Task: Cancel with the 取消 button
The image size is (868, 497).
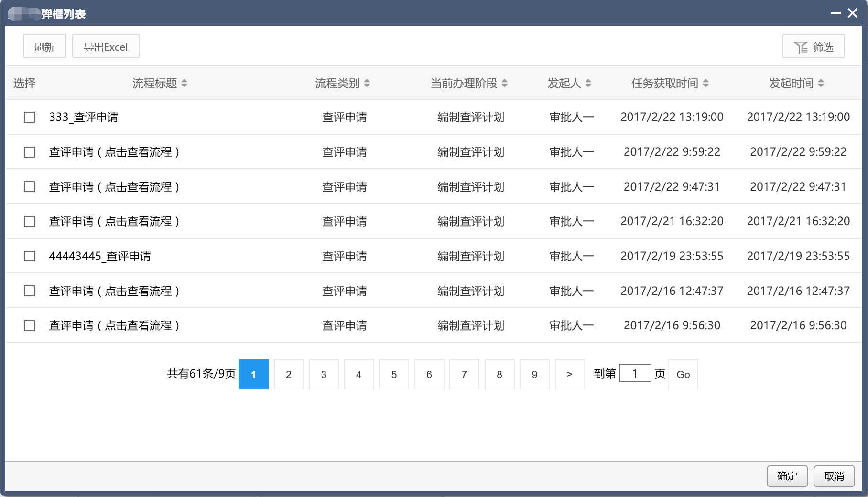Action: coord(834,476)
